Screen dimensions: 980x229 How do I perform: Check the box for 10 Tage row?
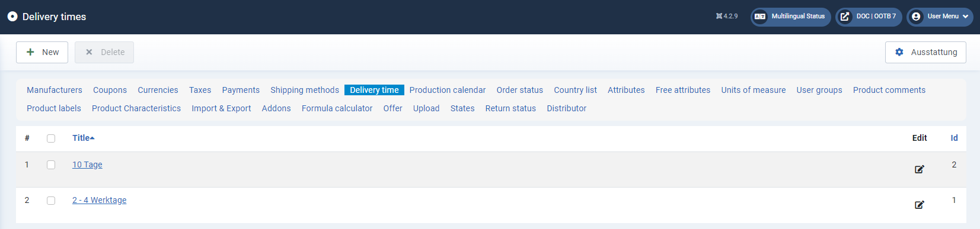pos(51,165)
